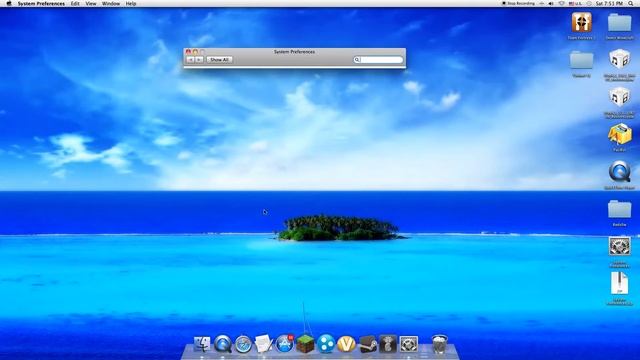The height and width of the screenshot is (360, 640).
Task: Launch QuickTime Player from the dock
Action: [223, 344]
